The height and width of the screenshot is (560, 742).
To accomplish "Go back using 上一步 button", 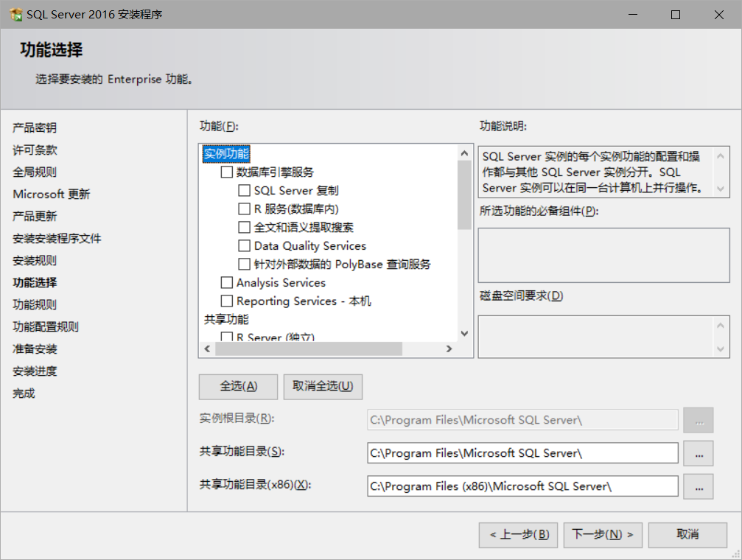I will (x=518, y=535).
